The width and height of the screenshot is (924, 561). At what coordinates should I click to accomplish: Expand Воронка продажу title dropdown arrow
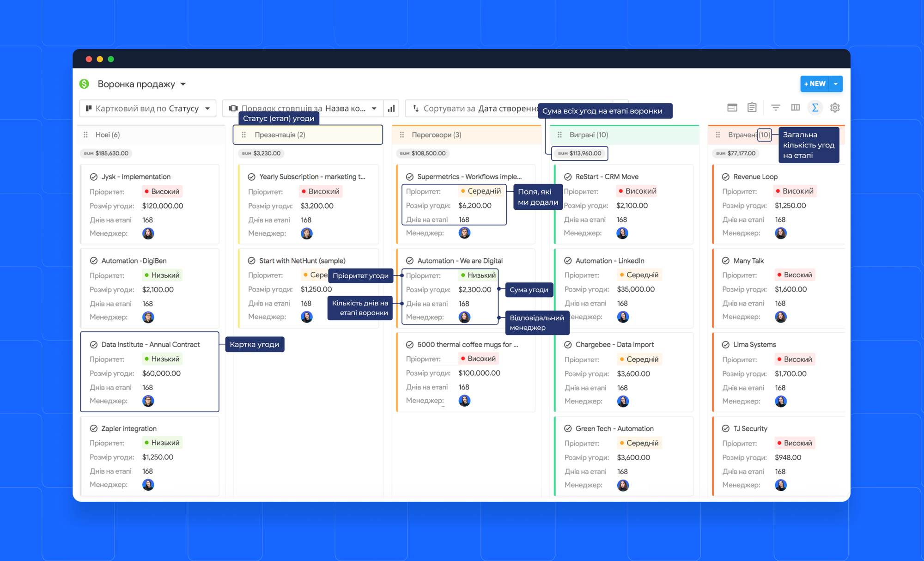click(x=183, y=84)
